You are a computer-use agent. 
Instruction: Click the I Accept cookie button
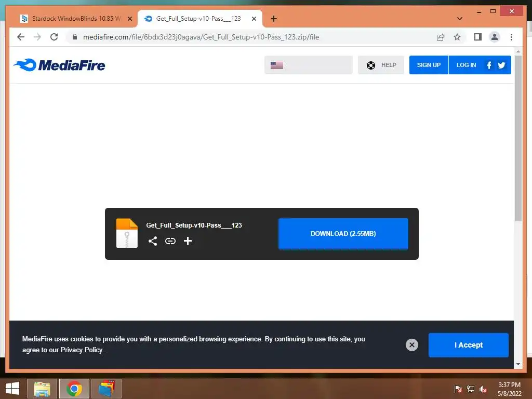pyautogui.click(x=468, y=345)
